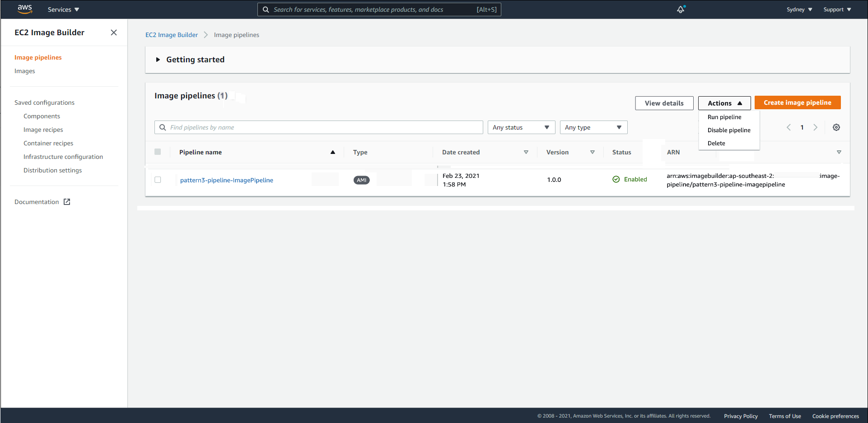Select all pipelines header checkbox

click(x=158, y=152)
